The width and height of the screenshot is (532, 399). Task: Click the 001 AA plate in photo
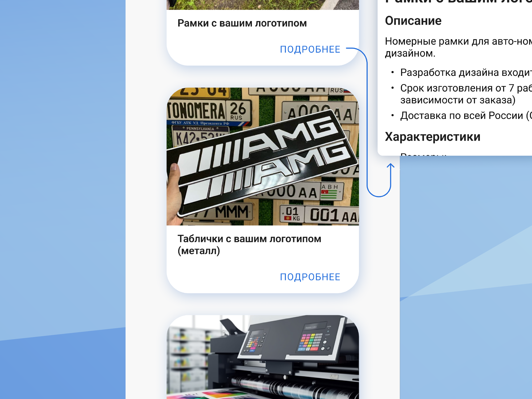(x=332, y=215)
